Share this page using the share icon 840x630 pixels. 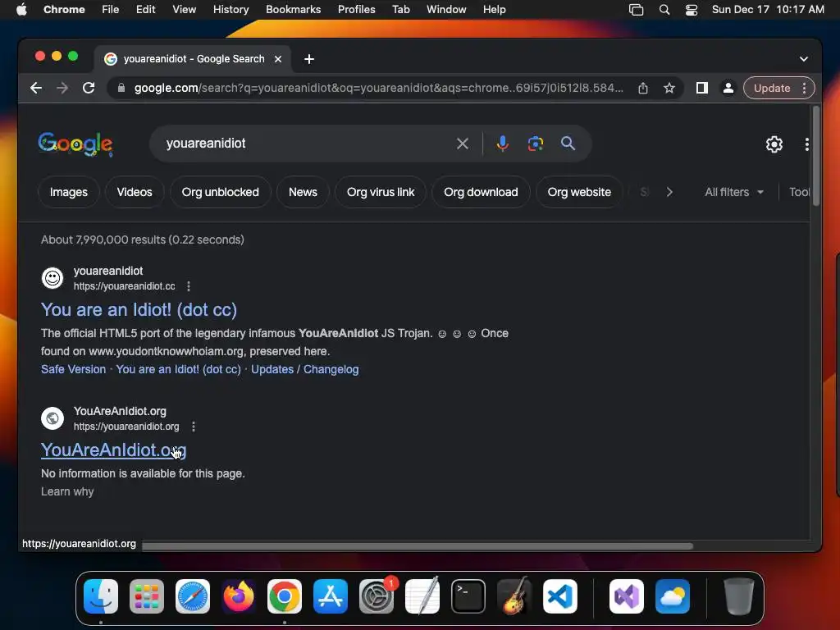pos(643,88)
